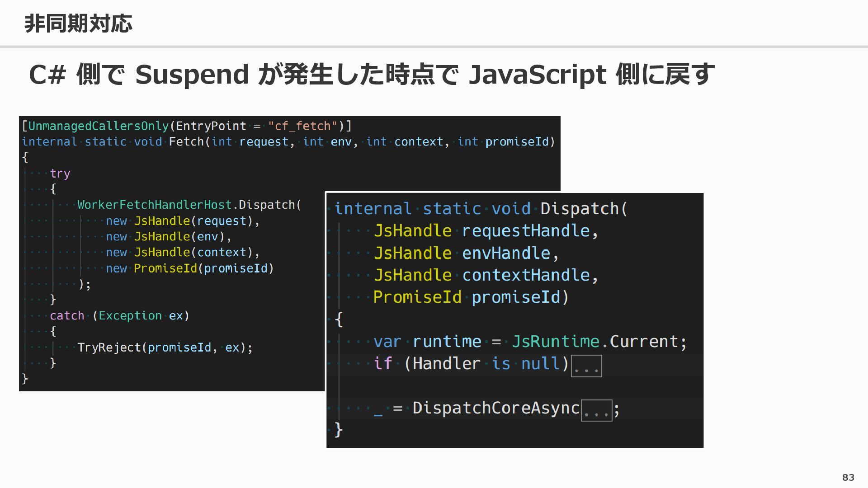Click new JsHandle(env) line
This screenshot has width=868, height=488.
(x=169, y=237)
